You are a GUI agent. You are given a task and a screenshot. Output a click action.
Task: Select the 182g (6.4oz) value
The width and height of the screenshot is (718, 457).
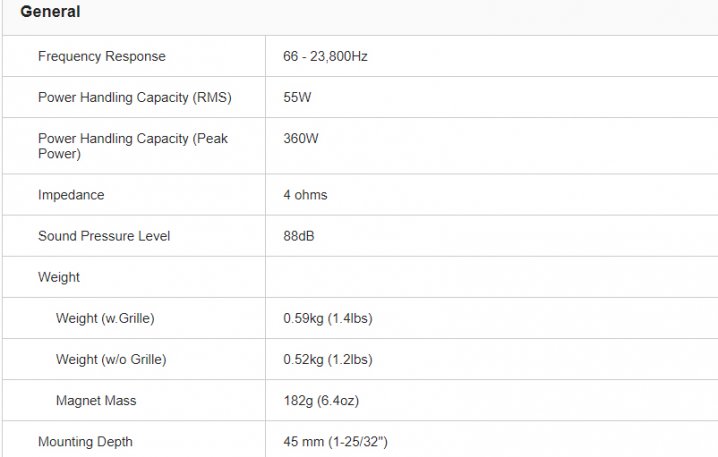click(x=320, y=400)
